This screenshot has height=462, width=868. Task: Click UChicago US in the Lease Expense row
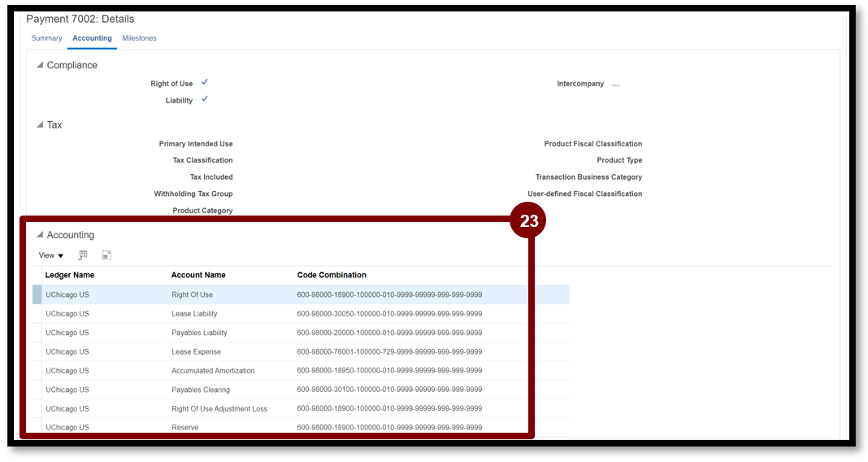click(67, 351)
